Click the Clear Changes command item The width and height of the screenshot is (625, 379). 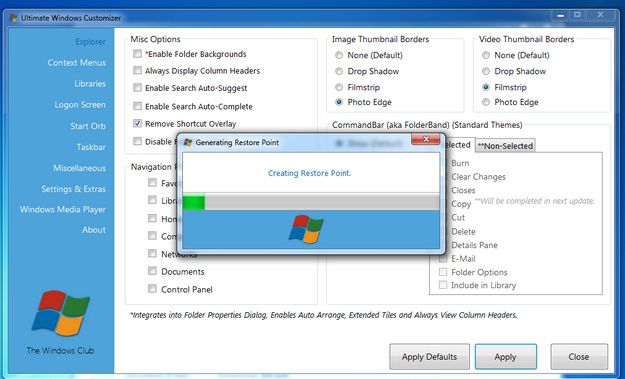(x=478, y=177)
